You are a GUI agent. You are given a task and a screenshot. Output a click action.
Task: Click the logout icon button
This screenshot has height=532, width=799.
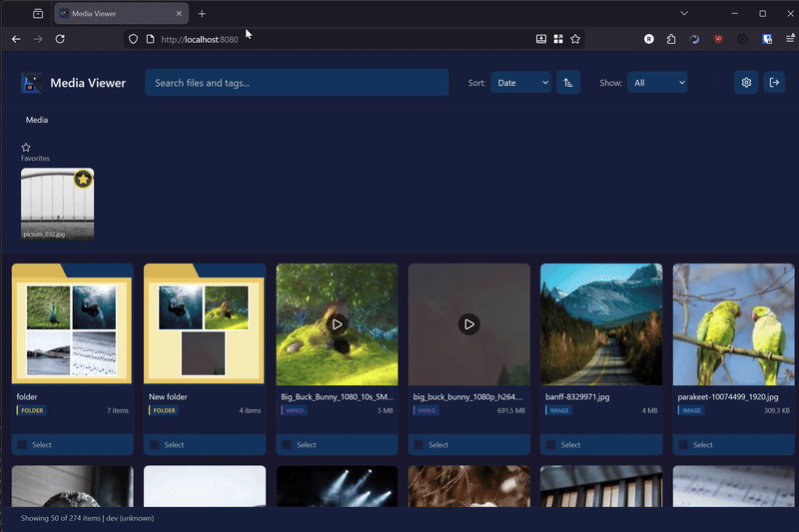pos(774,83)
